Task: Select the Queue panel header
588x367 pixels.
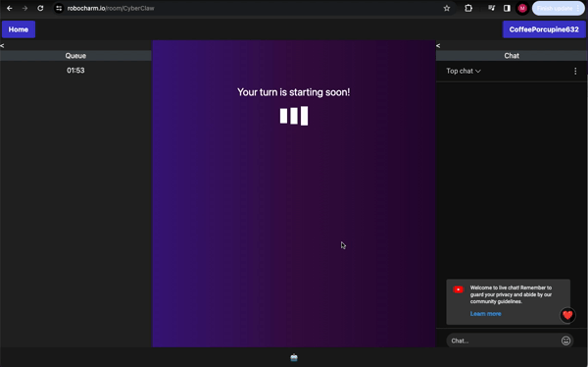Action: (x=75, y=56)
